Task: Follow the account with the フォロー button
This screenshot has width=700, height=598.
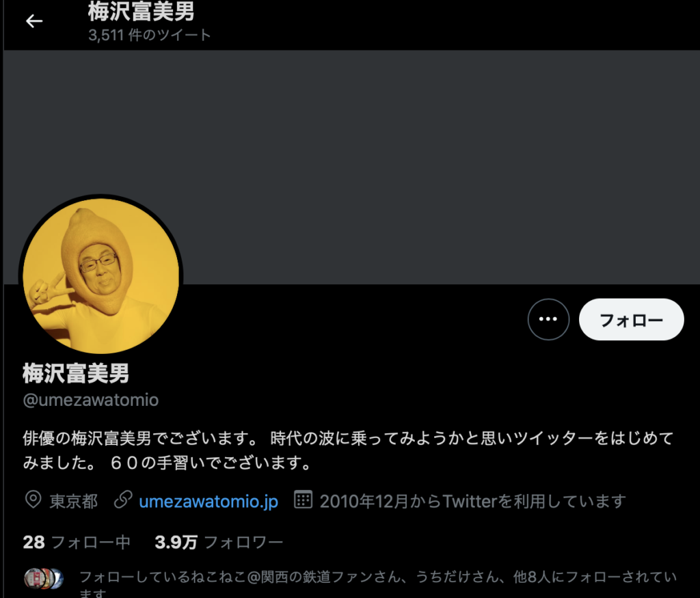Action: (x=631, y=320)
